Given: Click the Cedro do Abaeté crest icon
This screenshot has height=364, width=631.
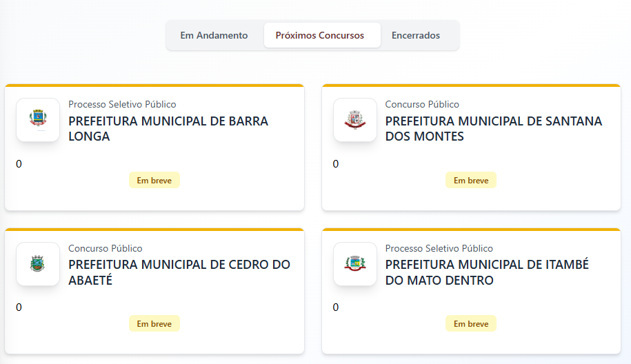Looking at the screenshot, I should pos(38,263).
